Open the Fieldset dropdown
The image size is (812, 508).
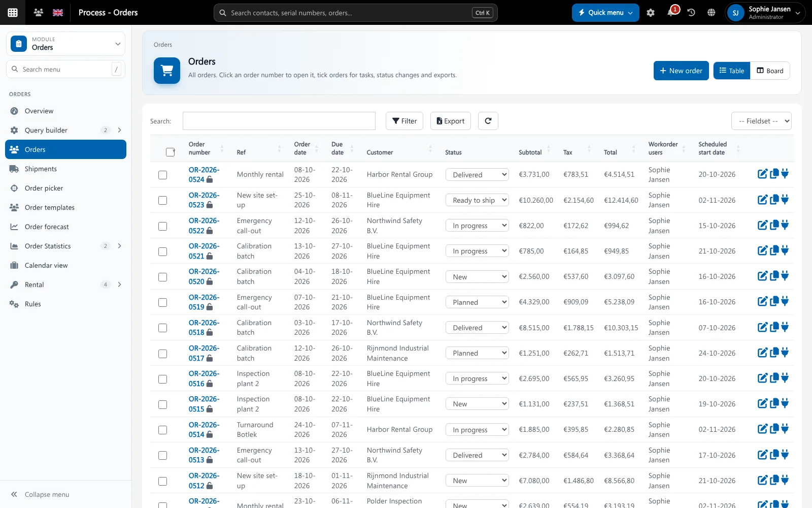tap(761, 121)
